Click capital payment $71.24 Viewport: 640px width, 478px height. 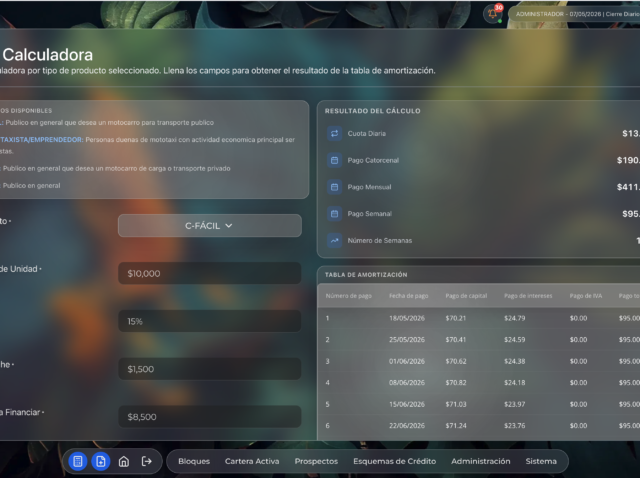point(456,426)
